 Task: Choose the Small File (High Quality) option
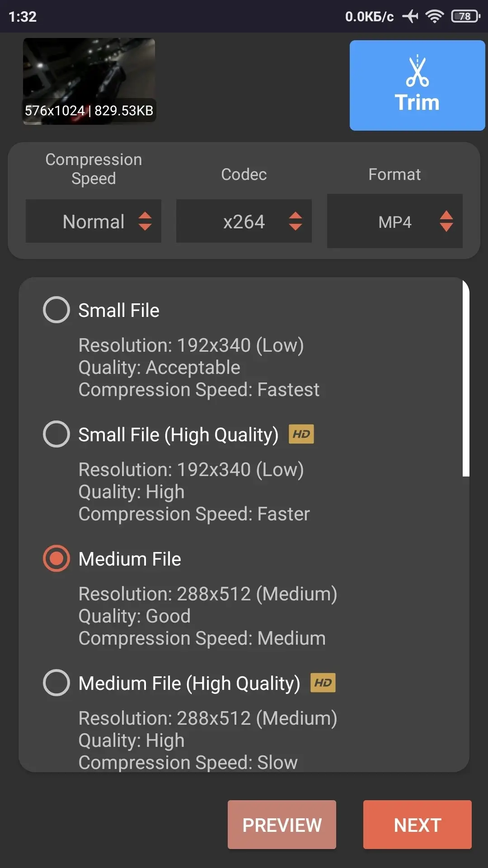coord(56,434)
